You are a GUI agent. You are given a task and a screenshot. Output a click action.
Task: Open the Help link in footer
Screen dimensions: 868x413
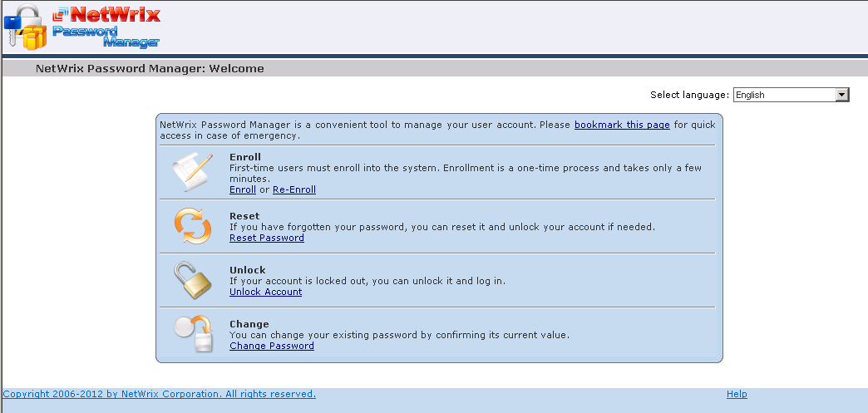coord(737,394)
